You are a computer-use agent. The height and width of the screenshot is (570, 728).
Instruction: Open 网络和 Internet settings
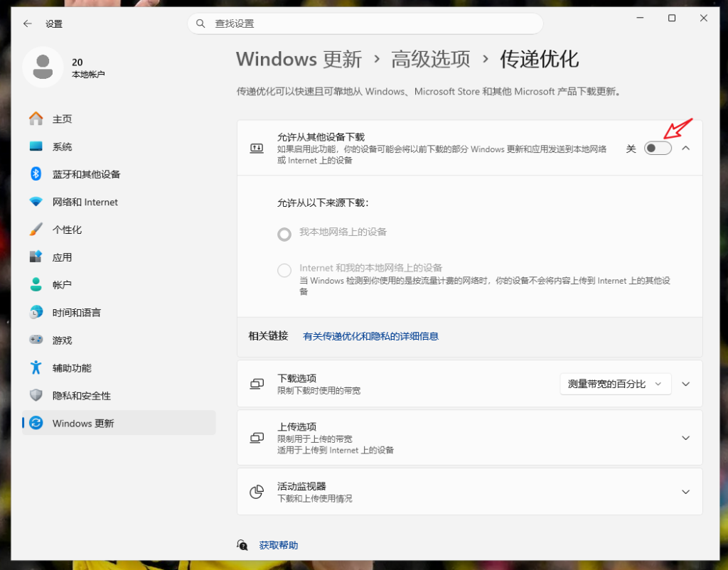(119, 202)
